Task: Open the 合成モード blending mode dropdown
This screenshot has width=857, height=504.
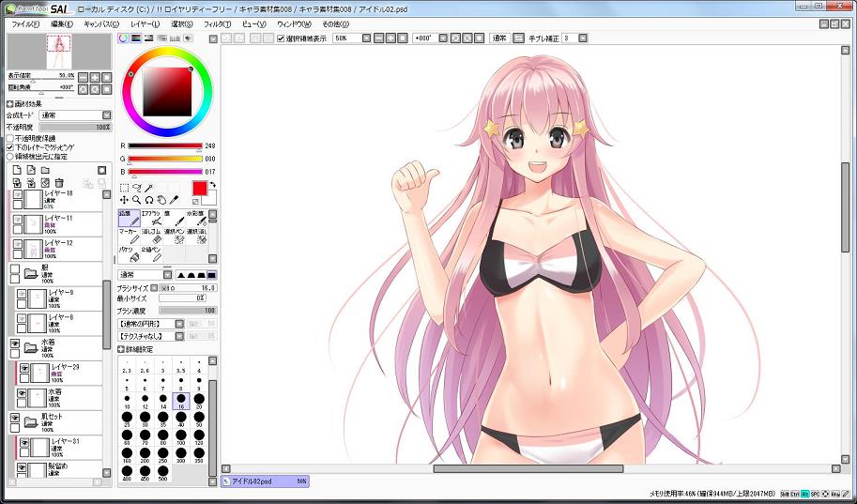Action: [75, 115]
